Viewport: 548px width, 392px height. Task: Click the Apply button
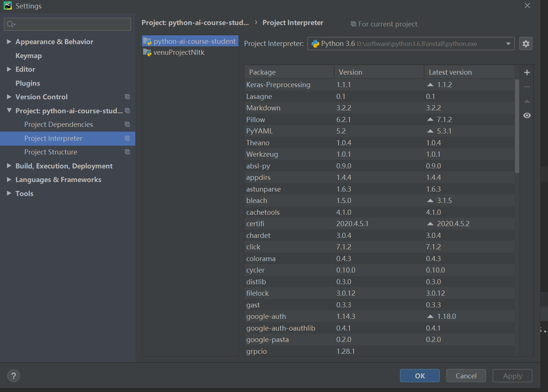[512, 376]
